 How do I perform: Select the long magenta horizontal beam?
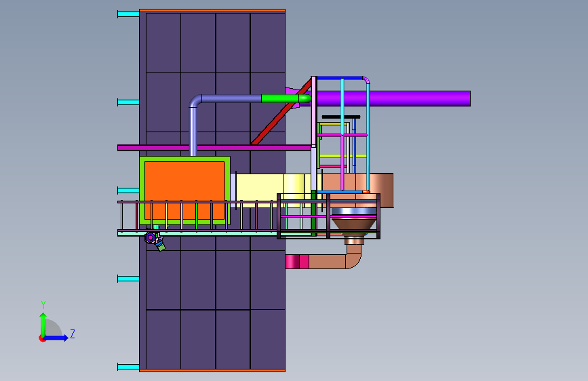tap(214, 148)
